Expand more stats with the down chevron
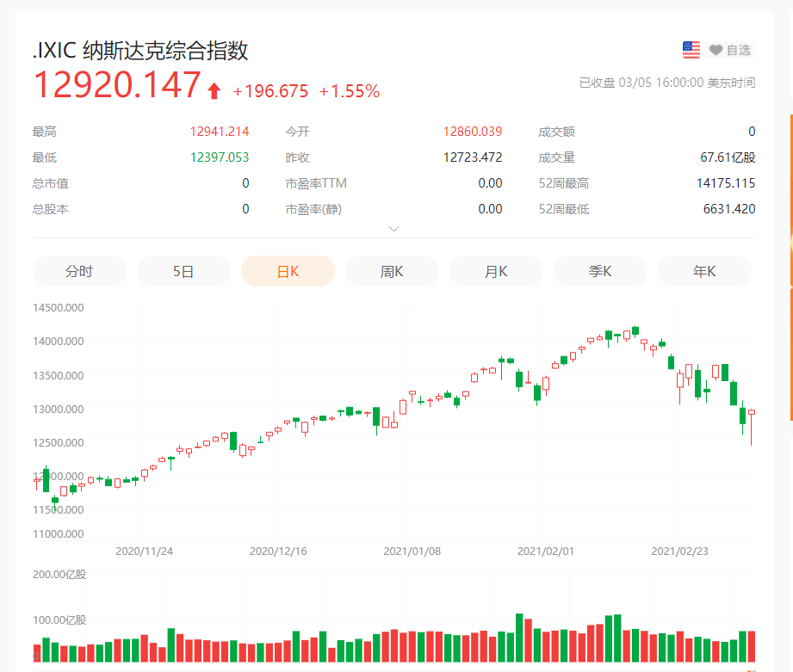 [394, 229]
